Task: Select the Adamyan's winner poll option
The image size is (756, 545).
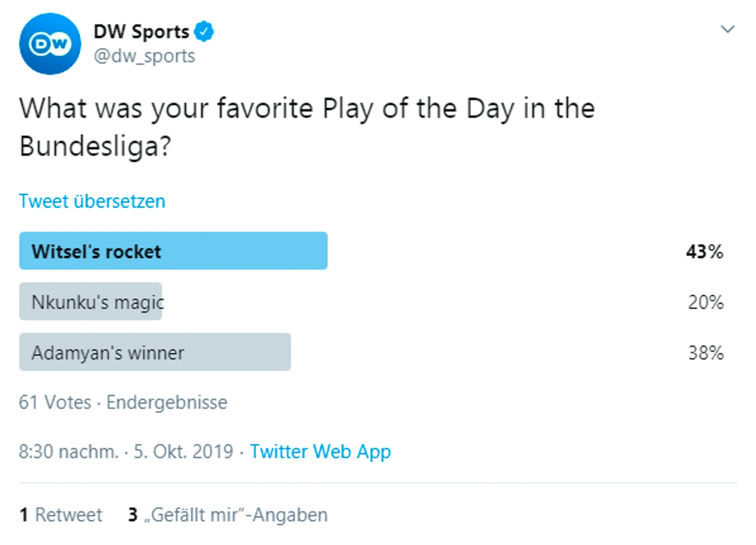Action: [x=154, y=352]
